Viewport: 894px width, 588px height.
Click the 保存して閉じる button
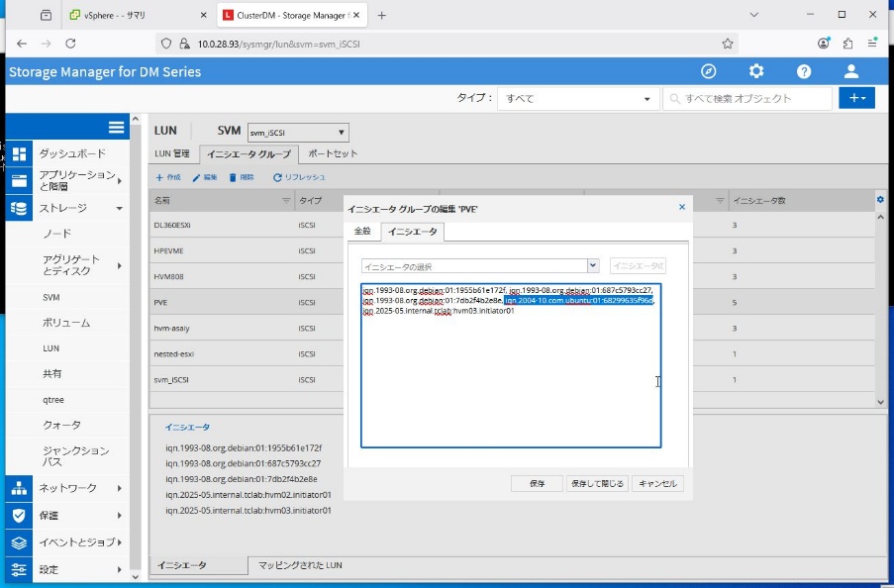click(597, 484)
